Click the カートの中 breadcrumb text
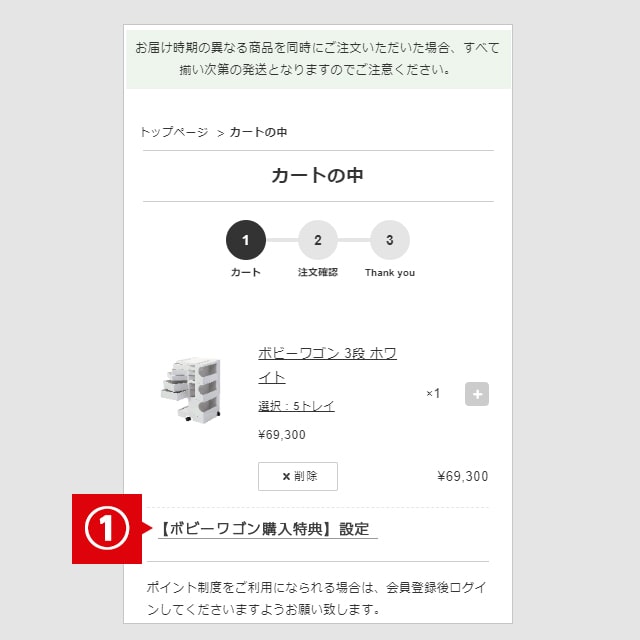 click(258, 132)
